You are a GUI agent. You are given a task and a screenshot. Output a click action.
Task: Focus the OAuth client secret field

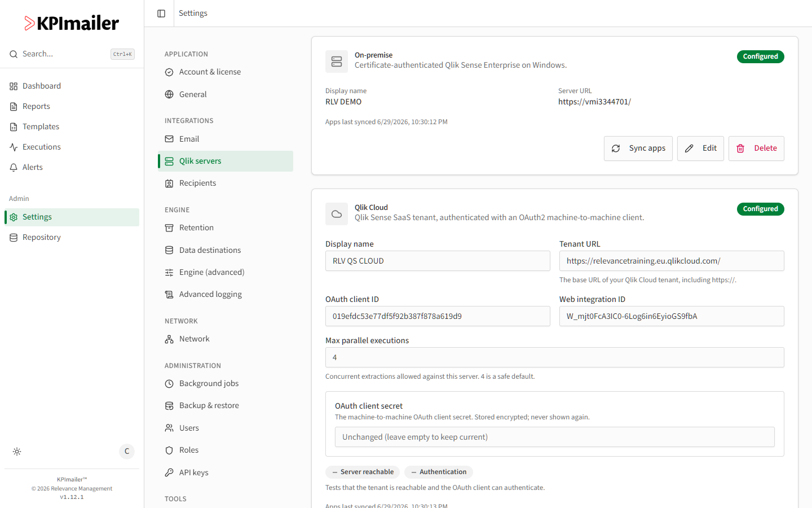[555, 437]
